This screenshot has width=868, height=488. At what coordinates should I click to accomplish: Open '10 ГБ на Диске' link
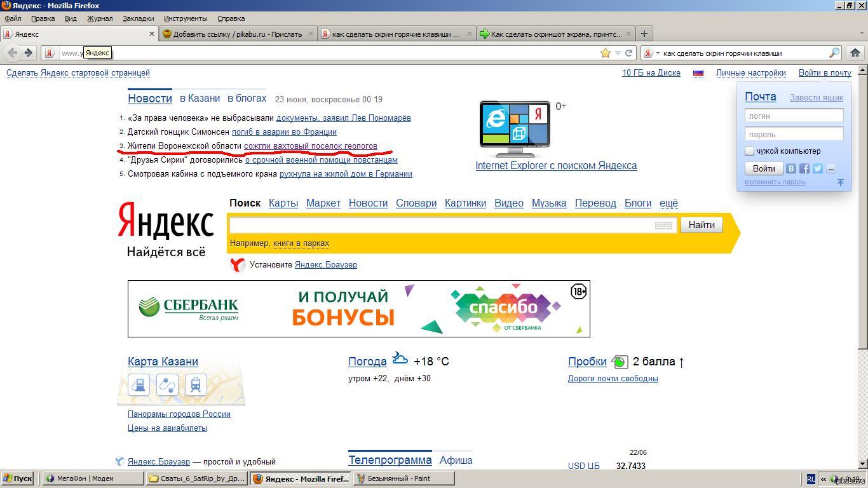pyautogui.click(x=651, y=73)
